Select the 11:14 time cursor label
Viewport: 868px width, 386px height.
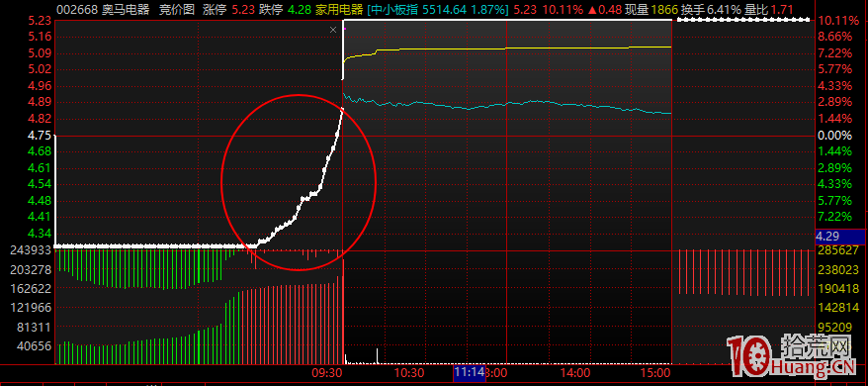[x=469, y=372]
